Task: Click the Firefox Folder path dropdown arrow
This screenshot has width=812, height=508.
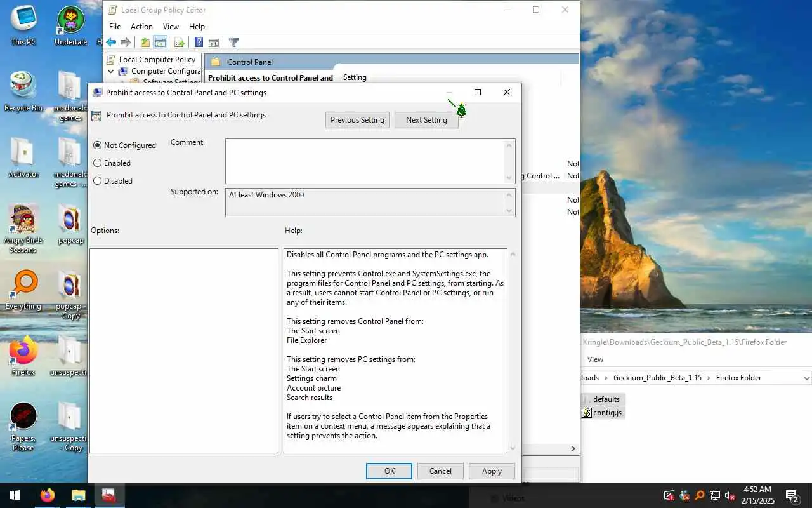Action: tap(806, 378)
